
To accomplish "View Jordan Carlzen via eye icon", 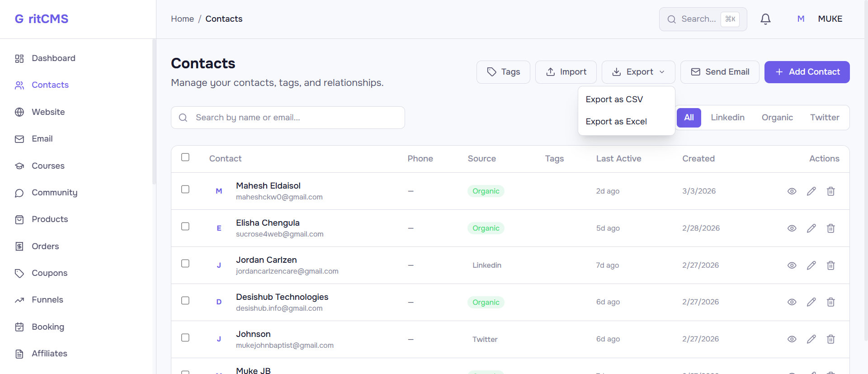I will (x=792, y=265).
